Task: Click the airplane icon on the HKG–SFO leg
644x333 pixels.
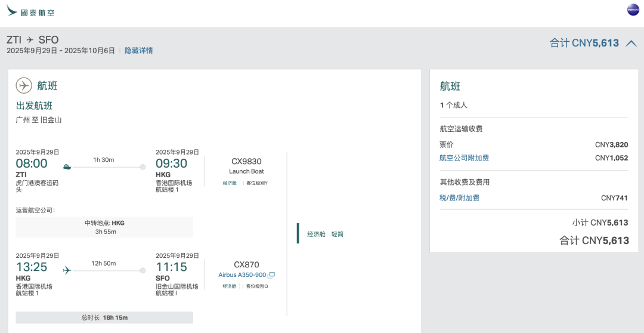Action: [x=67, y=270]
